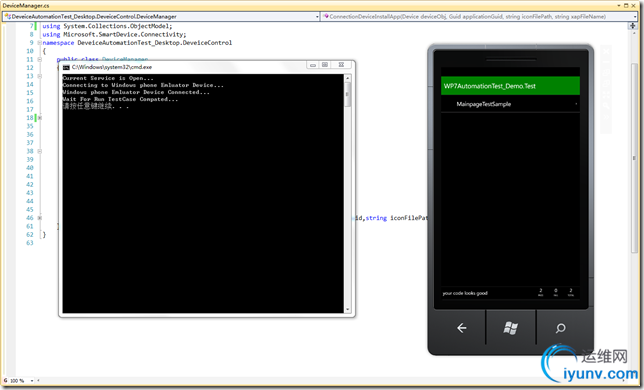Viewport: 644px width, 390px height.
Task: Tap the Windows Start button on emulator
Action: [511, 328]
